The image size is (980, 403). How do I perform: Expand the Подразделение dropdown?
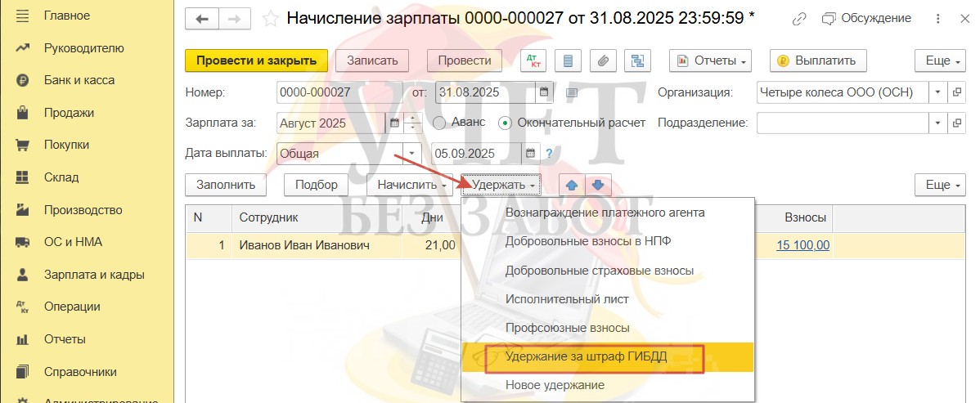[937, 123]
